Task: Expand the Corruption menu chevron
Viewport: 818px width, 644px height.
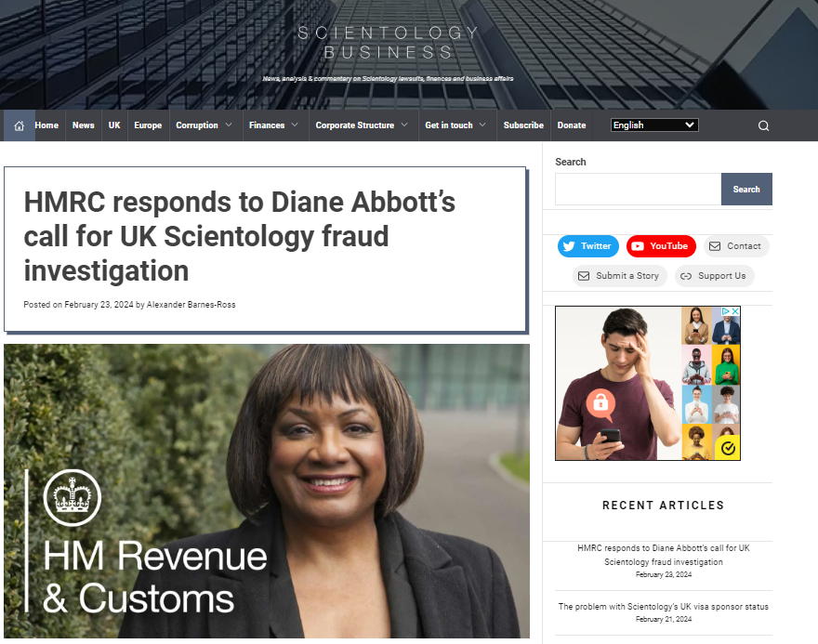Action: point(229,125)
